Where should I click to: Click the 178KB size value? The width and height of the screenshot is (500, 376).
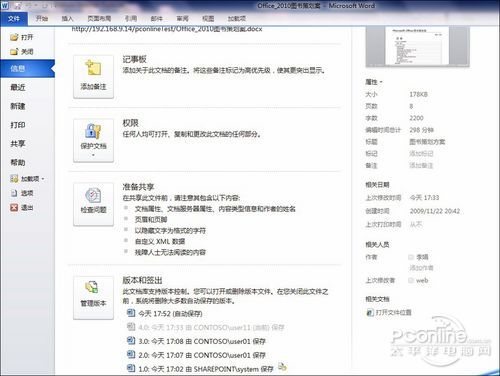(x=418, y=94)
